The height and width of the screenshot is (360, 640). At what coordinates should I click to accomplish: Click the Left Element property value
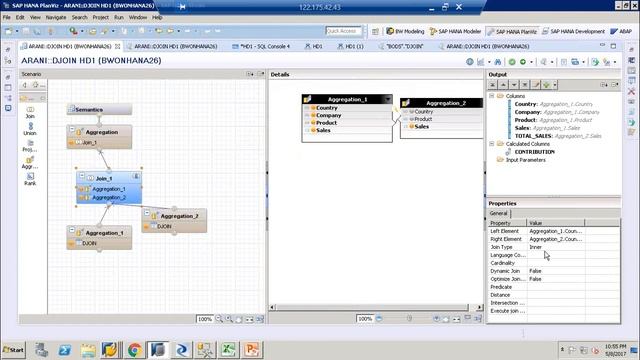pyautogui.click(x=556, y=231)
